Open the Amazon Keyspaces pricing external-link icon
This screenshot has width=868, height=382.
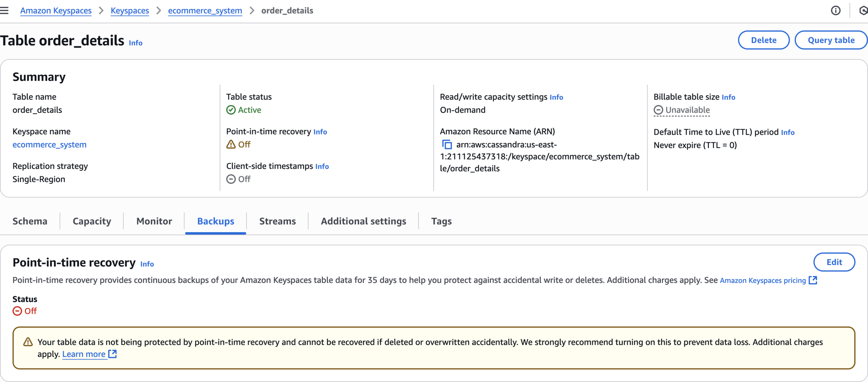[813, 280]
